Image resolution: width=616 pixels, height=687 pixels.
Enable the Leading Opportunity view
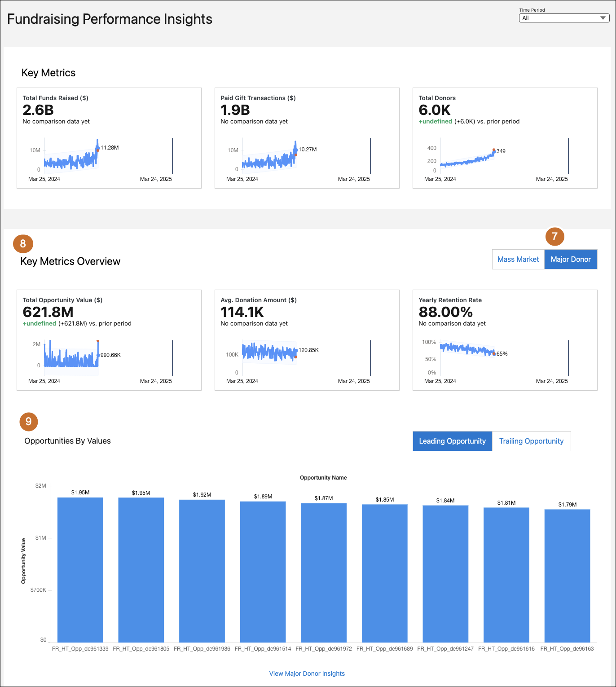click(x=452, y=441)
